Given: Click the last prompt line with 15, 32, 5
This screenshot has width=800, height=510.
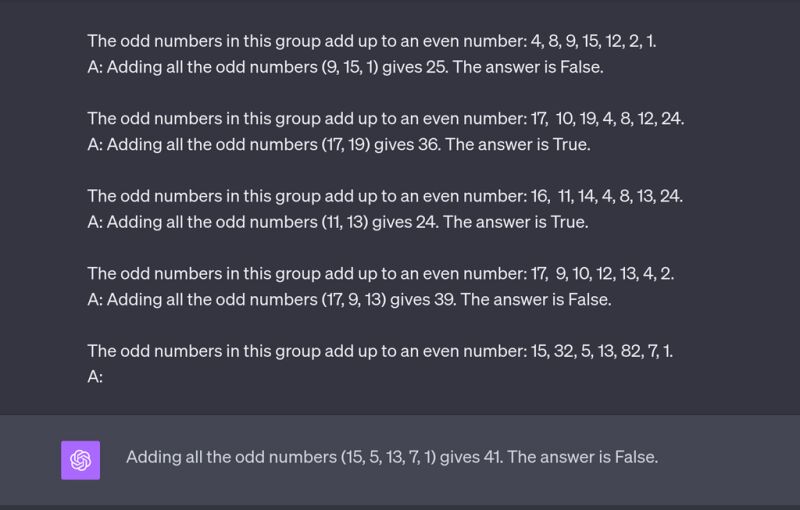Looking at the screenshot, I should (379, 351).
